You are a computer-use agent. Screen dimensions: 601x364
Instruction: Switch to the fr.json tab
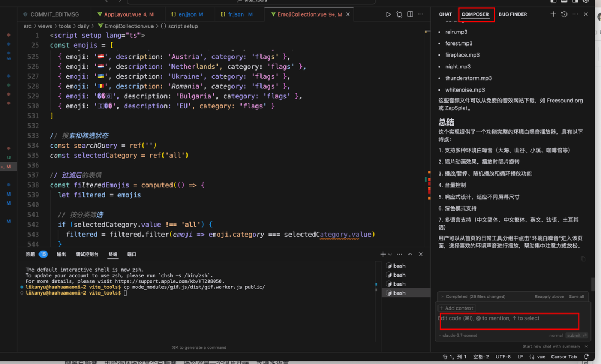pyautogui.click(x=236, y=14)
